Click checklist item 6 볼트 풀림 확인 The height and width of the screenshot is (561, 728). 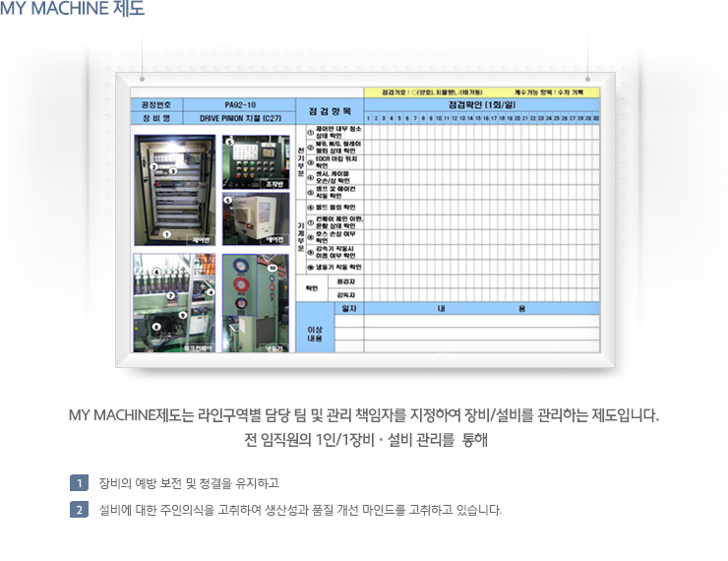tap(334, 207)
